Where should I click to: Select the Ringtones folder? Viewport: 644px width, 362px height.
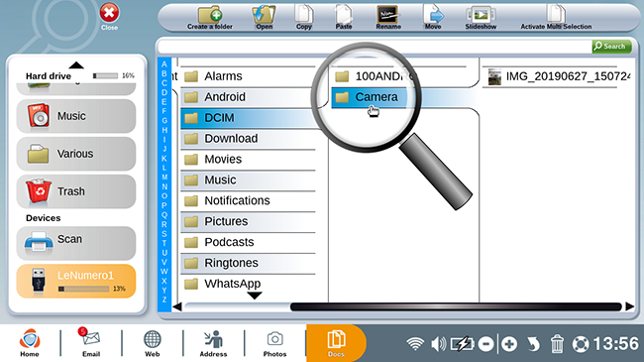248,263
